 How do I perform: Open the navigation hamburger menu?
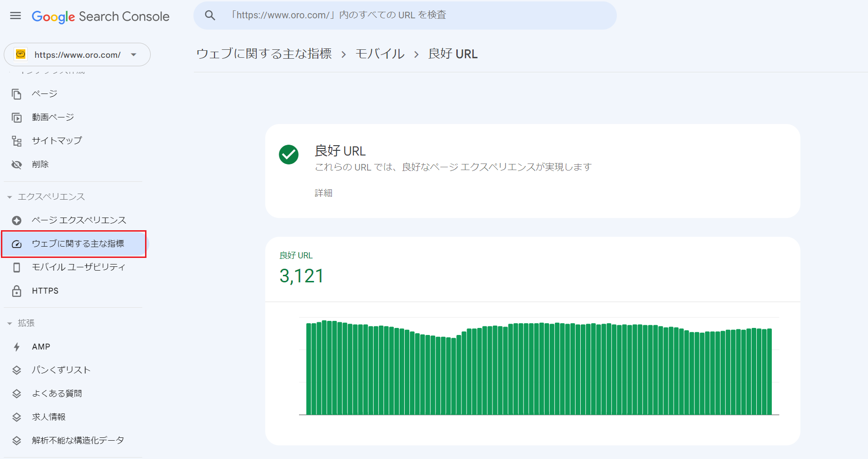15,15
